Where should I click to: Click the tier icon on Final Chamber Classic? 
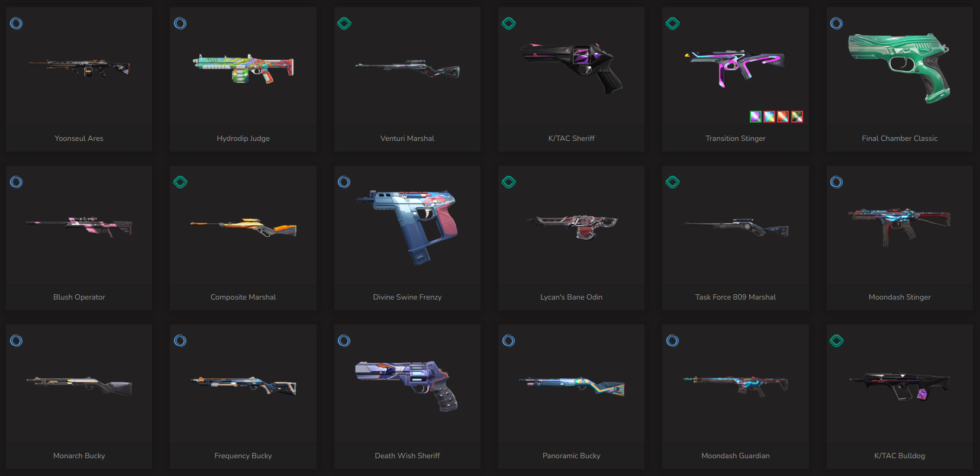[836, 24]
